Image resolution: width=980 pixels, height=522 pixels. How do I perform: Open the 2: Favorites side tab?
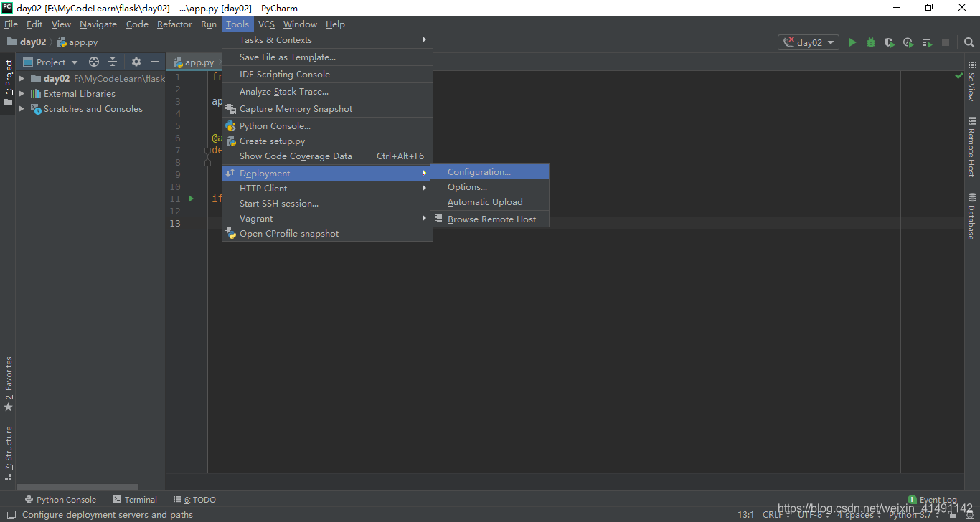(x=9, y=384)
